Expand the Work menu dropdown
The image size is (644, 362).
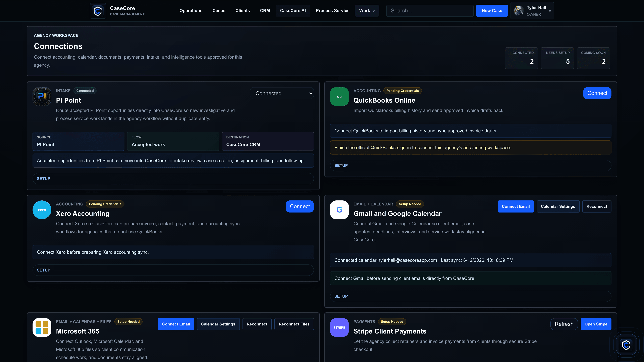[x=367, y=11]
